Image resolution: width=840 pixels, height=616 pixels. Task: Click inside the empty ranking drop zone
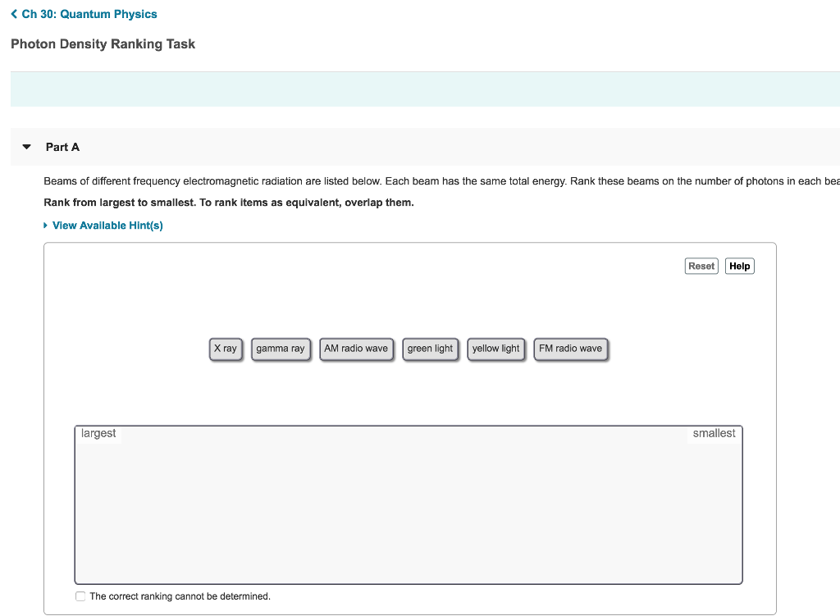point(409,504)
